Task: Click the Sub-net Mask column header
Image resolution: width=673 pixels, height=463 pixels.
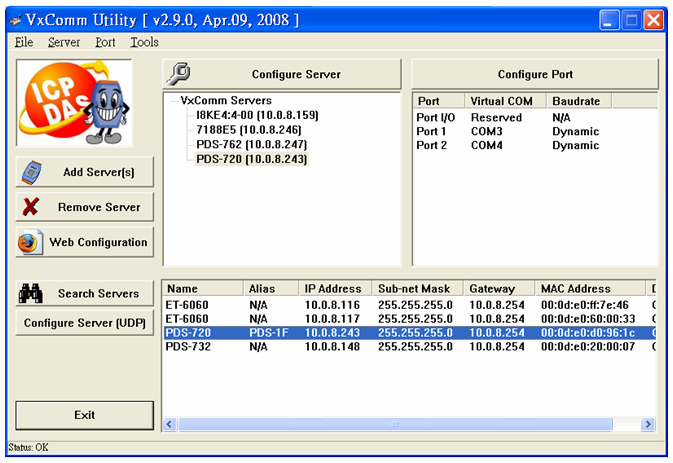Action: tap(418, 288)
